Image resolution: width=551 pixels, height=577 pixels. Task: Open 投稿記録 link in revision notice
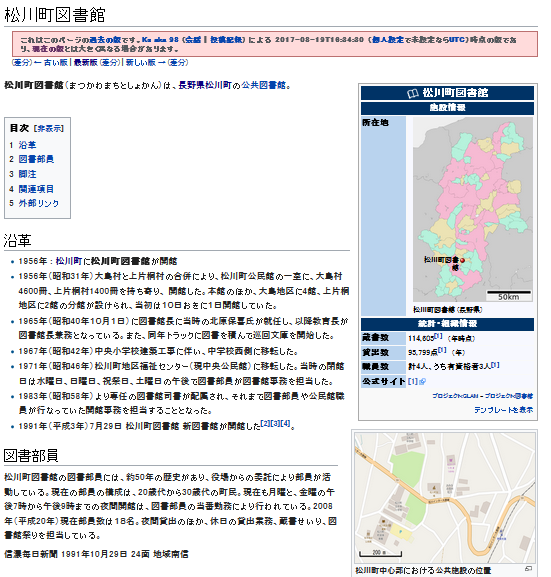tap(226, 40)
